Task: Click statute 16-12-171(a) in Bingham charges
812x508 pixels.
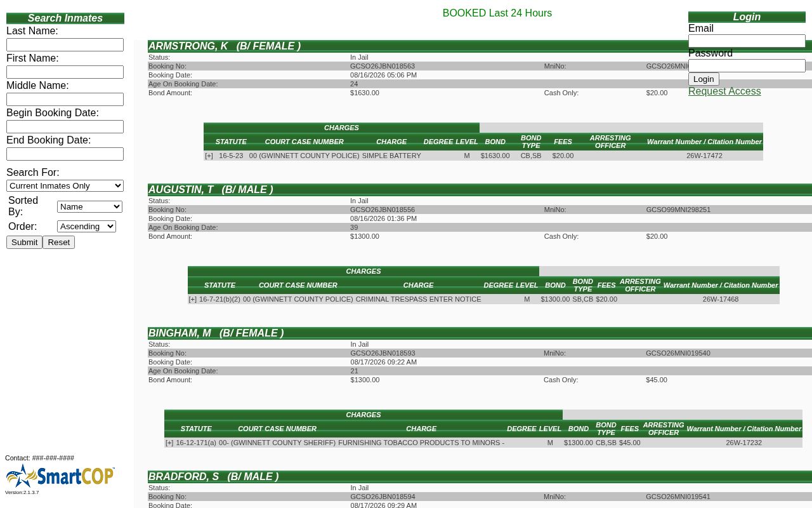Action: [196, 443]
